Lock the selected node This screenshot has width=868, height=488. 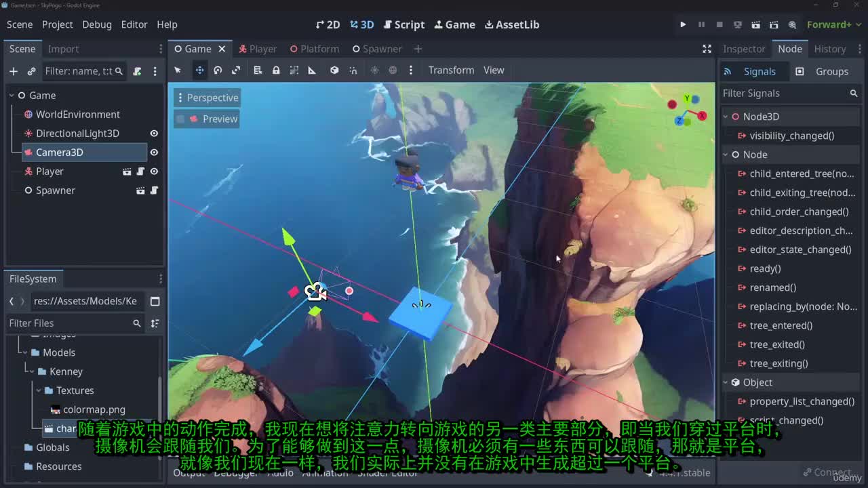(x=276, y=70)
